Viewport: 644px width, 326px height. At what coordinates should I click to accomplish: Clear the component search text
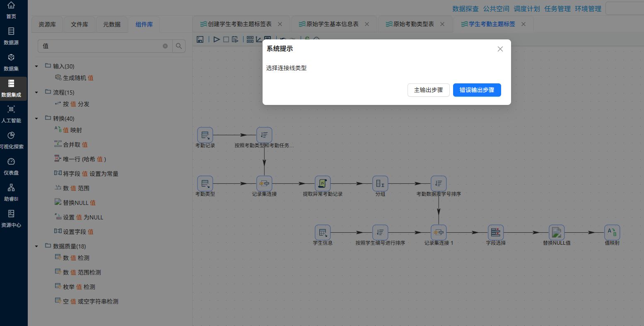click(x=165, y=46)
